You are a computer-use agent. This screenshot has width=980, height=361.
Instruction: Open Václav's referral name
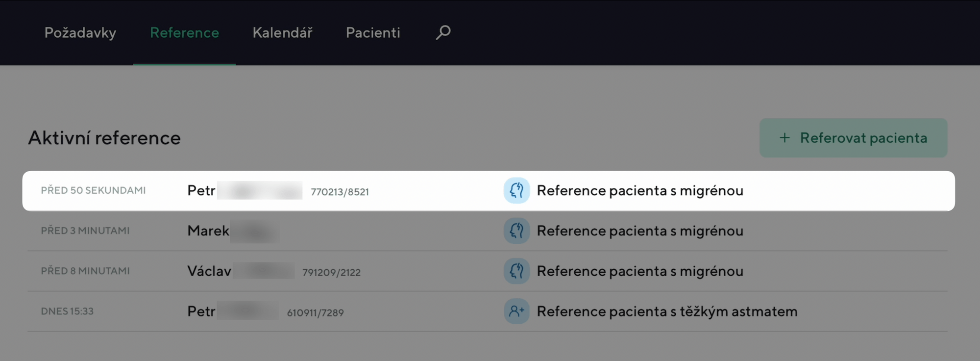[209, 271]
